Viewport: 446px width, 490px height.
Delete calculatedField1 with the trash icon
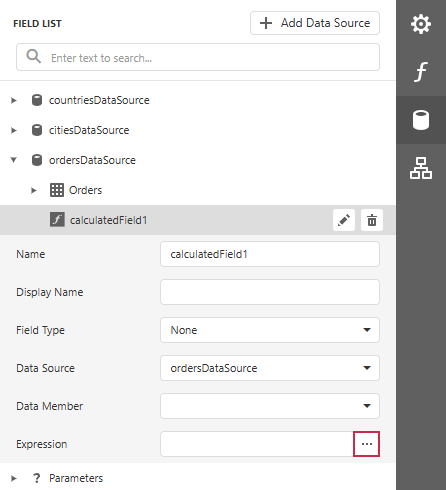[x=372, y=220]
